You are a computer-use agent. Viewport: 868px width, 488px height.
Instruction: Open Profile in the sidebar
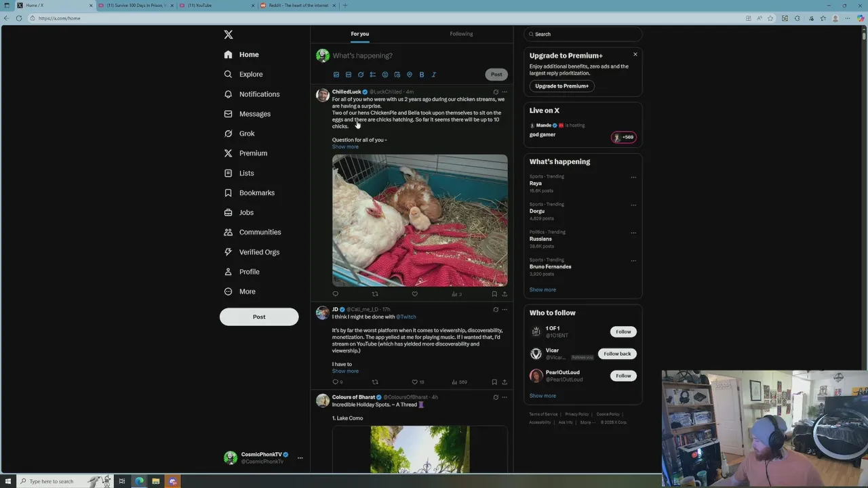click(242, 272)
